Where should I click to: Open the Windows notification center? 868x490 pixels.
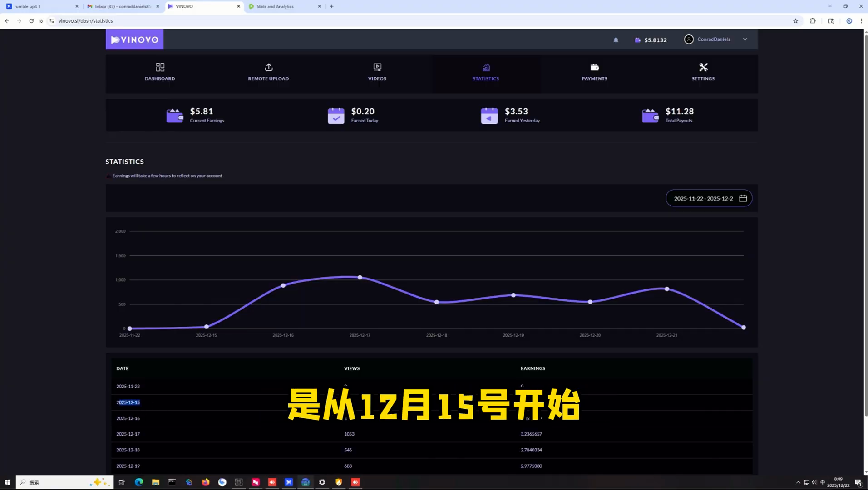click(858, 482)
